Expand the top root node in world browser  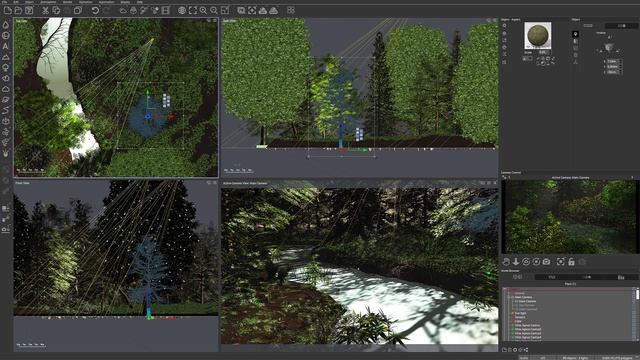(504, 290)
